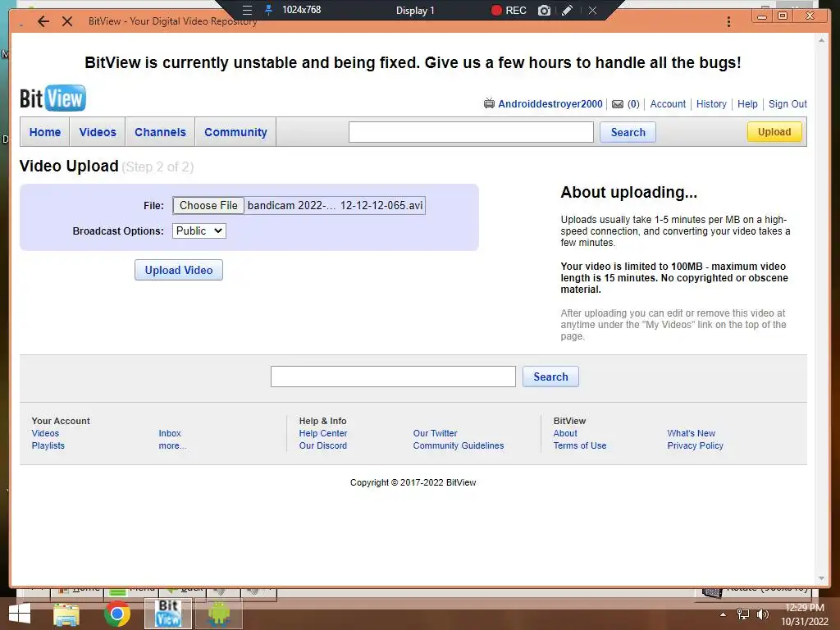This screenshot has width=840, height=630.
Task: Click the TV icon beside Androiddestroyer2000
Action: click(489, 103)
